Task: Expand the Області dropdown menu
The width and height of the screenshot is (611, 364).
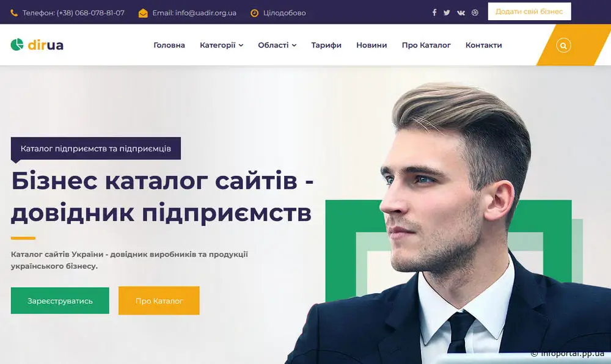Action: pos(277,45)
